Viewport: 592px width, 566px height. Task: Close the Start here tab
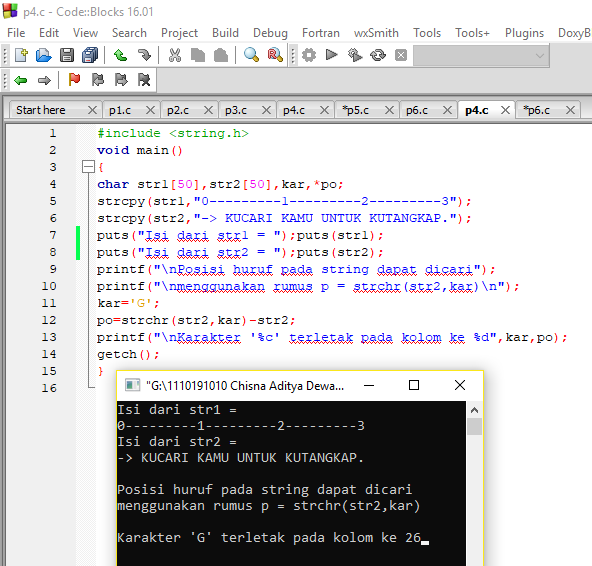tap(92, 110)
